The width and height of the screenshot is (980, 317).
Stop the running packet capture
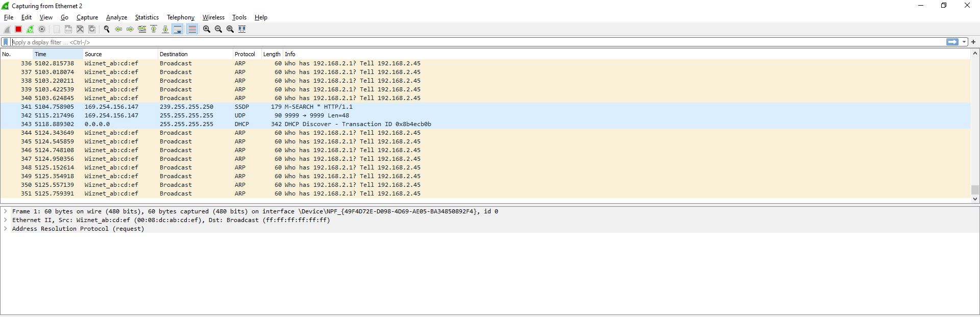point(18,29)
